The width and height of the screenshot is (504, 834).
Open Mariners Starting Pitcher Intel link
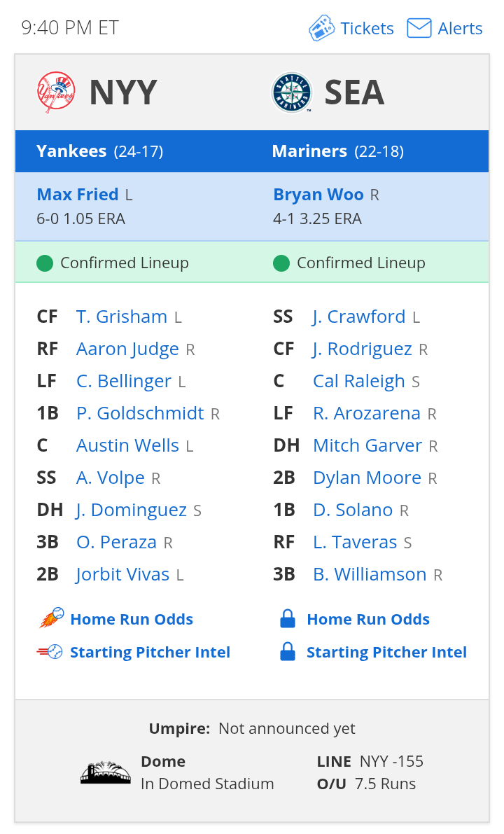point(386,652)
